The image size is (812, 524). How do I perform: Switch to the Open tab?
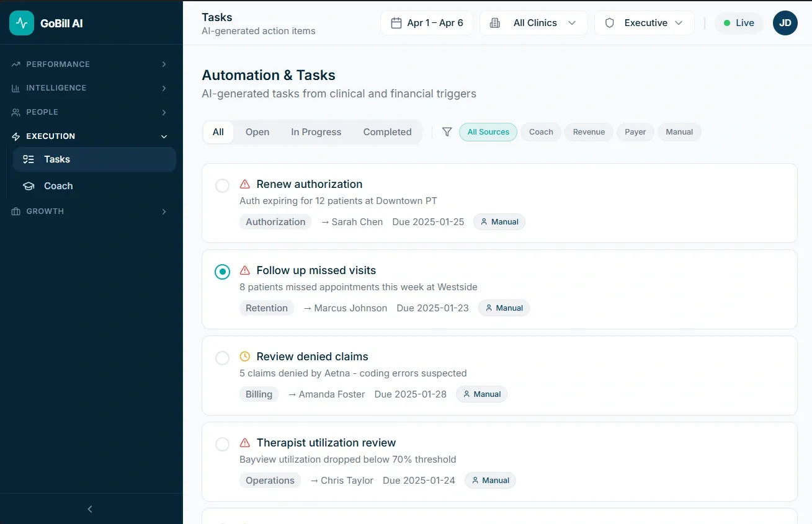[x=257, y=132]
